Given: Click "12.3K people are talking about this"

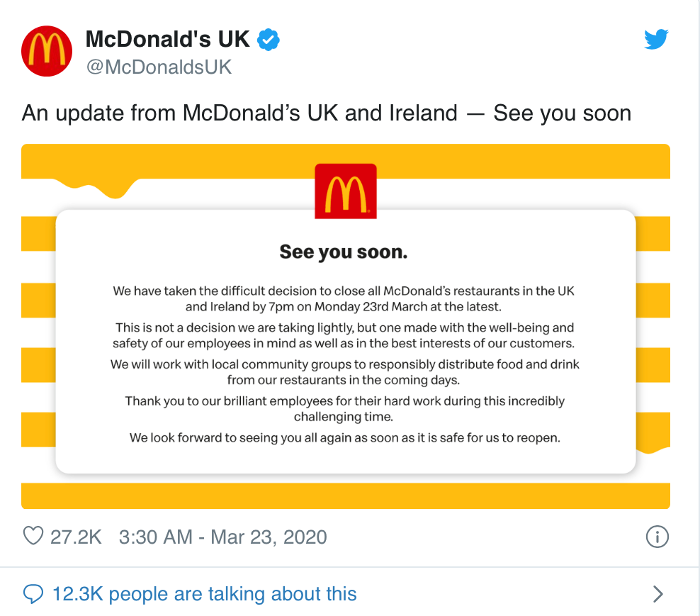Looking at the screenshot, I should 204,593.
